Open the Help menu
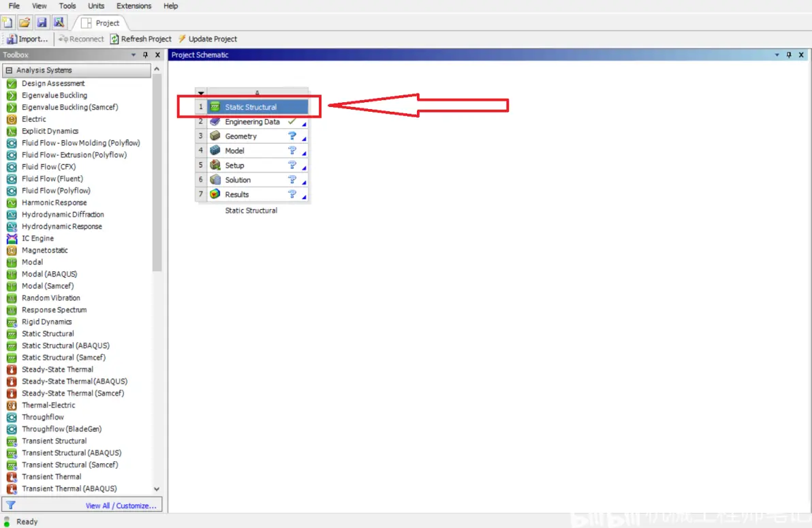This screenshot has width=812, height=528. pyautogui.click(x=170, y=5)
